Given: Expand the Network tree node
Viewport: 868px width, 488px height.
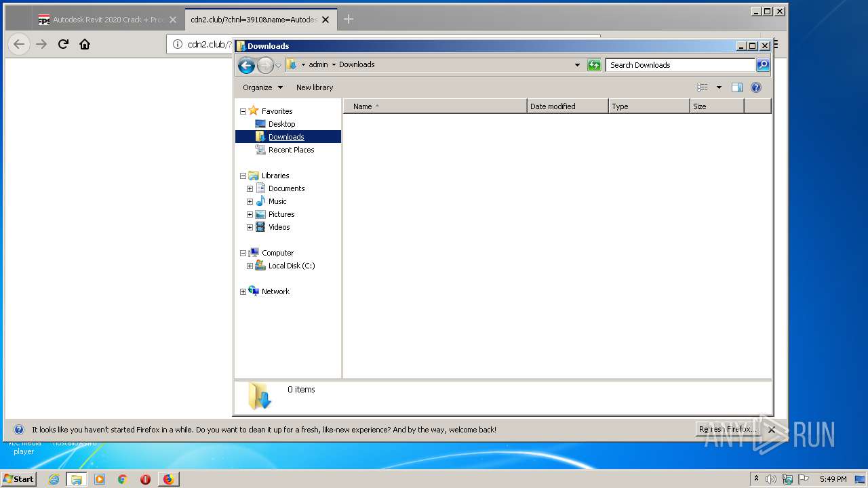Looking at the screenshot, I should (x=243, y=291).
